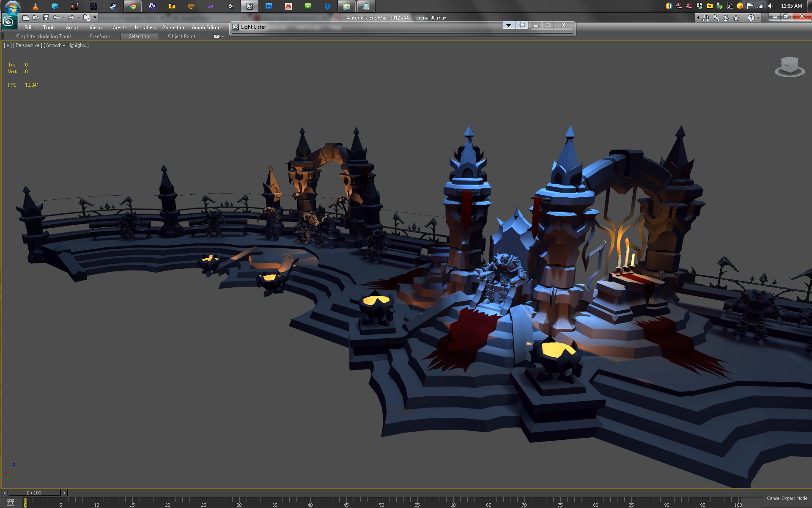This screenshot has height=508, width=812.
Task: Click the Open File folder icon
Action: pyautogui.click(x=36, y=17)
